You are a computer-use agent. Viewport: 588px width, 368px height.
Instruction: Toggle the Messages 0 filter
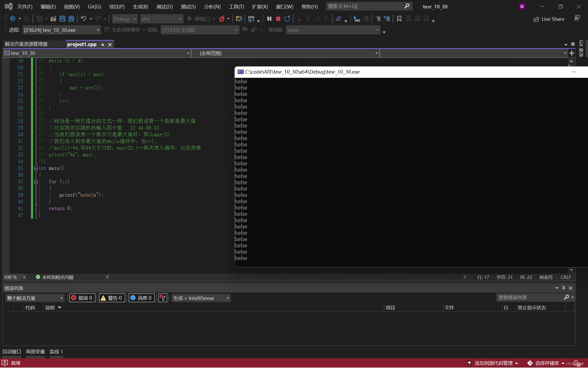tap(141, 298)
